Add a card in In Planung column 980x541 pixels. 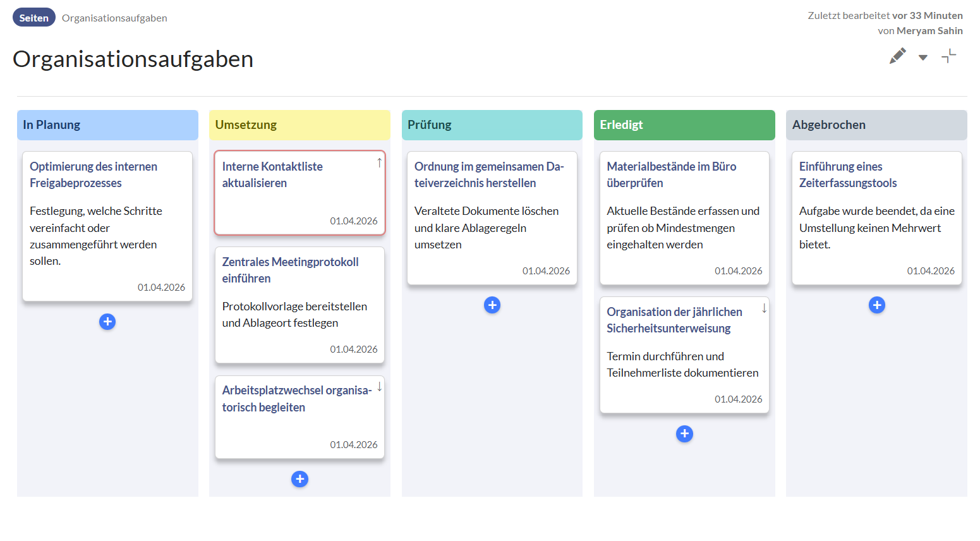coord(107,322)
